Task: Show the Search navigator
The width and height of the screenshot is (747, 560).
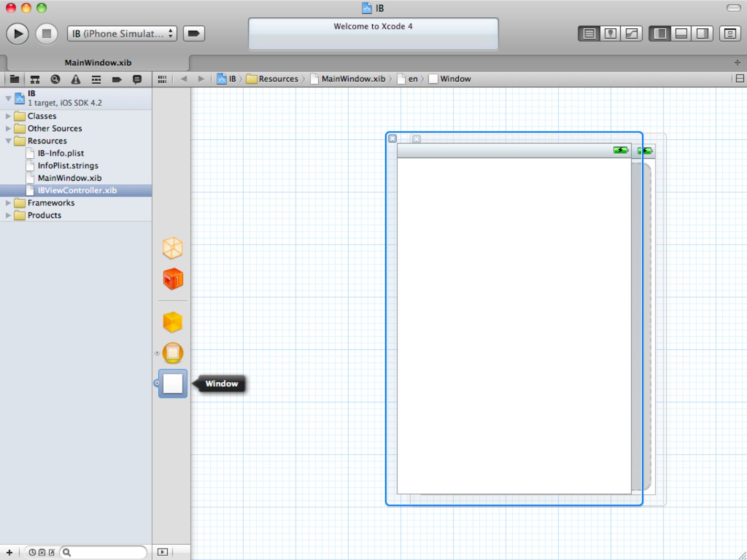Action: coord(55,79)
